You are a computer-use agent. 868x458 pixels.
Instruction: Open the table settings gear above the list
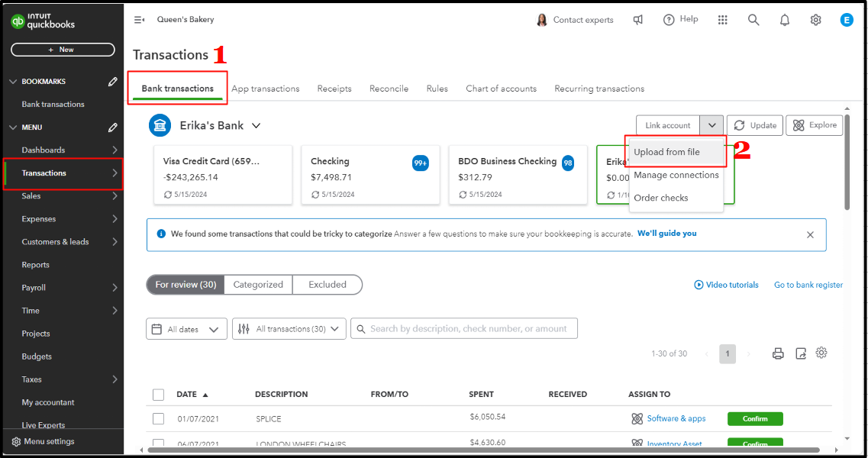click(821, 353)
